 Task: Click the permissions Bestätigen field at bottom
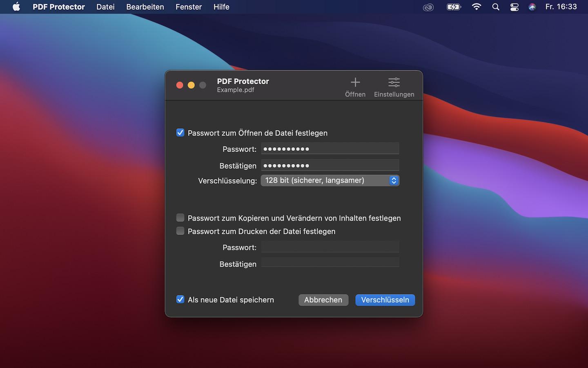click(330, 263)
